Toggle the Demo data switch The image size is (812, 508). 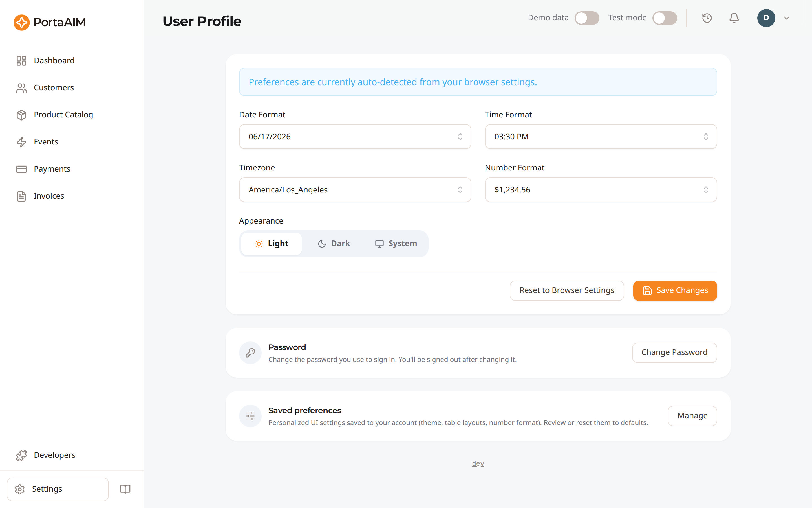(587, 18)
